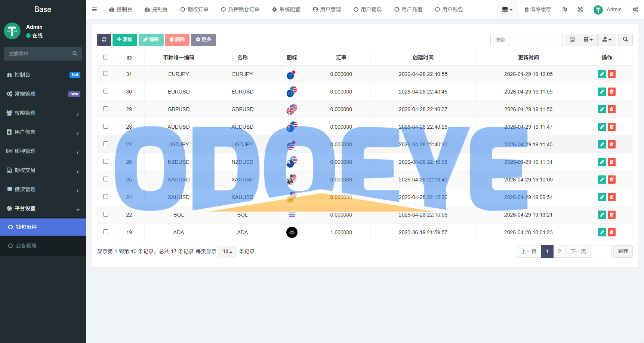644x343 pixels.
Task: Click the ADA coin icon thumbnail
Action: [292, 232]
